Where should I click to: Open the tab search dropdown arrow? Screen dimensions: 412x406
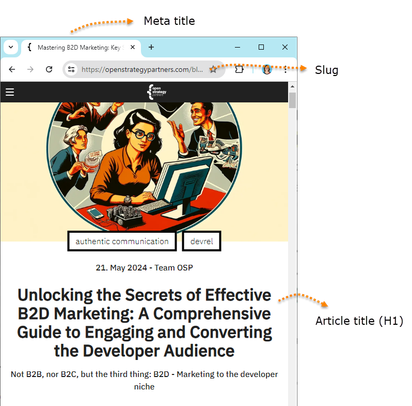(x=11, y=47)
